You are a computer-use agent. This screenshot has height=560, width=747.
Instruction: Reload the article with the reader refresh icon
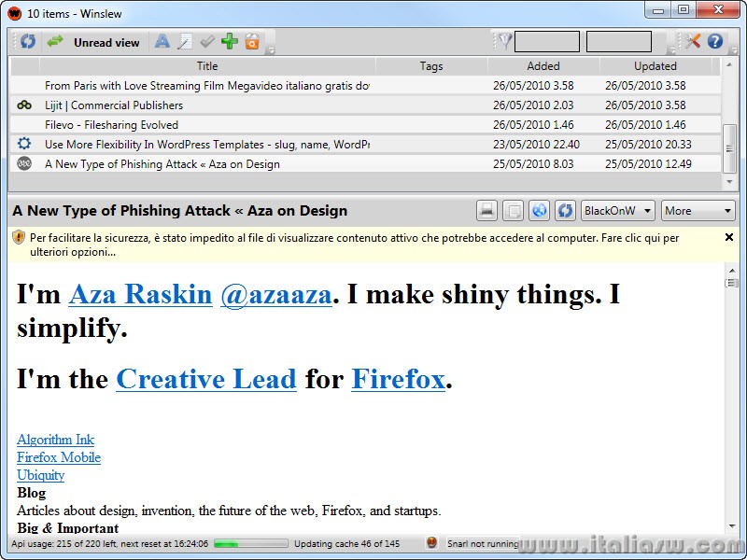566,211
